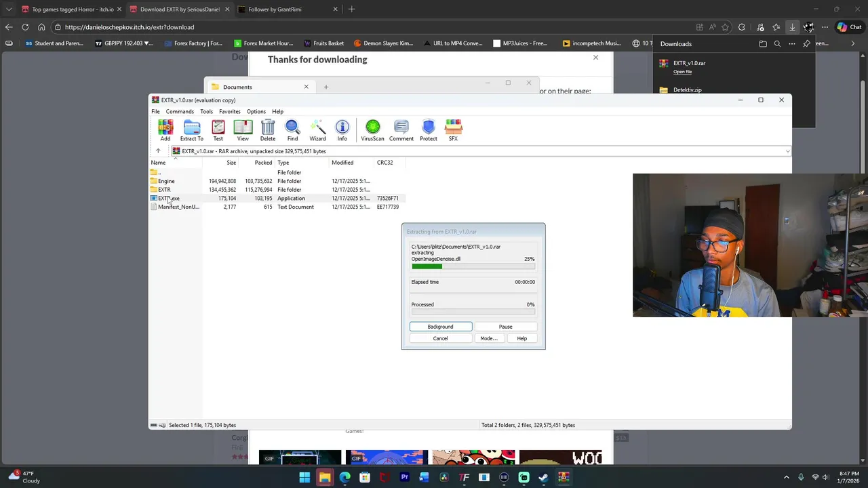This screenshot has width=868, height=488.
Task: Open the browser Downloads button
Action: [x=792, y=27]
